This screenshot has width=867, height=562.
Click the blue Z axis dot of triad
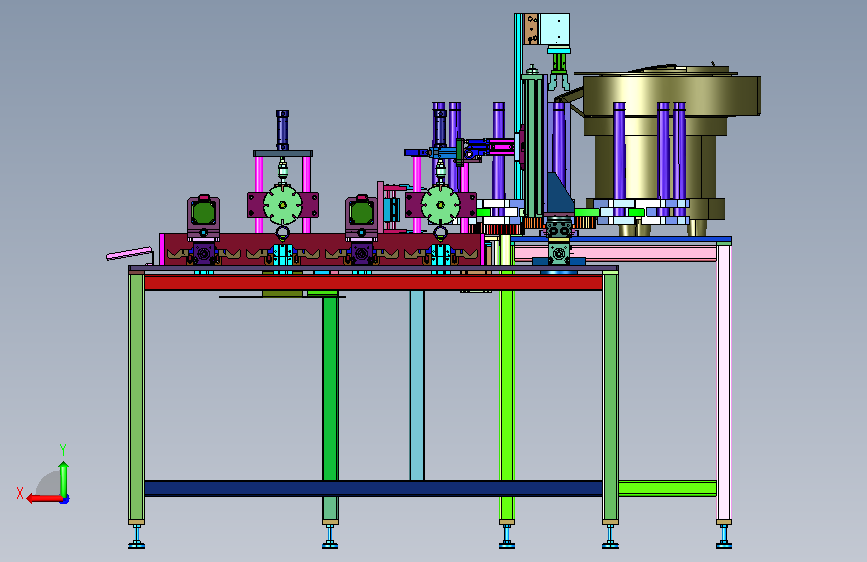[x=65, y=499]
